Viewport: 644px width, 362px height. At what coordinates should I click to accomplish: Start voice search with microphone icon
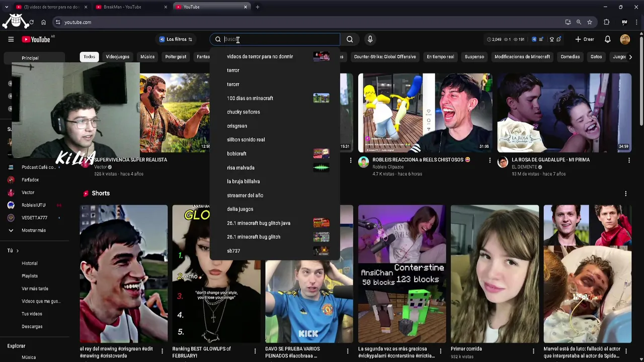pyautogui.click(x=370, y=39)
